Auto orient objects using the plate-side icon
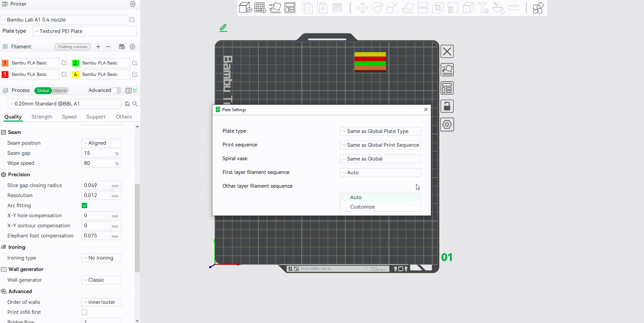 coord(447,70)
